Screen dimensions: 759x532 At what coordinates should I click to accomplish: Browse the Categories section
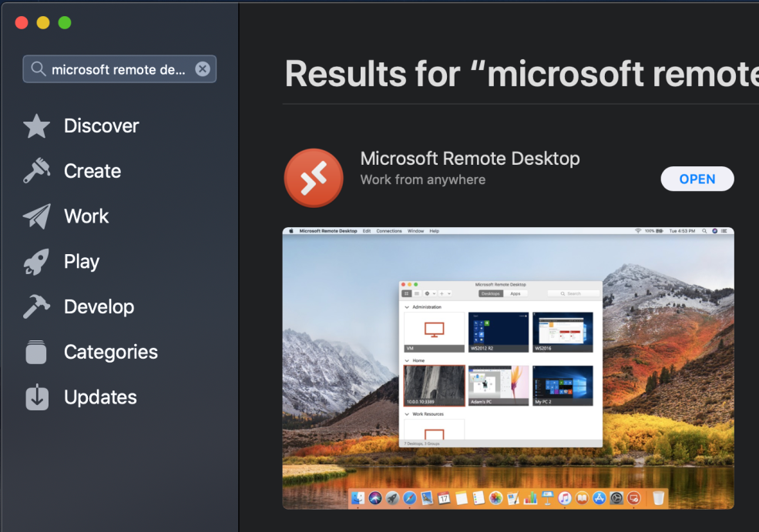pyautogui.click(x=90, y=352)
